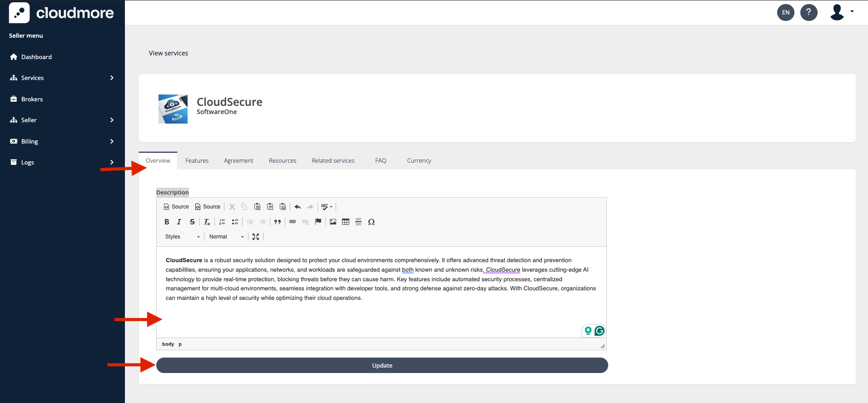The image size is (868, 403).
Task: Toggle strikethrough formatting in the editor
Action: pyautogui.click(x=192, y=222)
